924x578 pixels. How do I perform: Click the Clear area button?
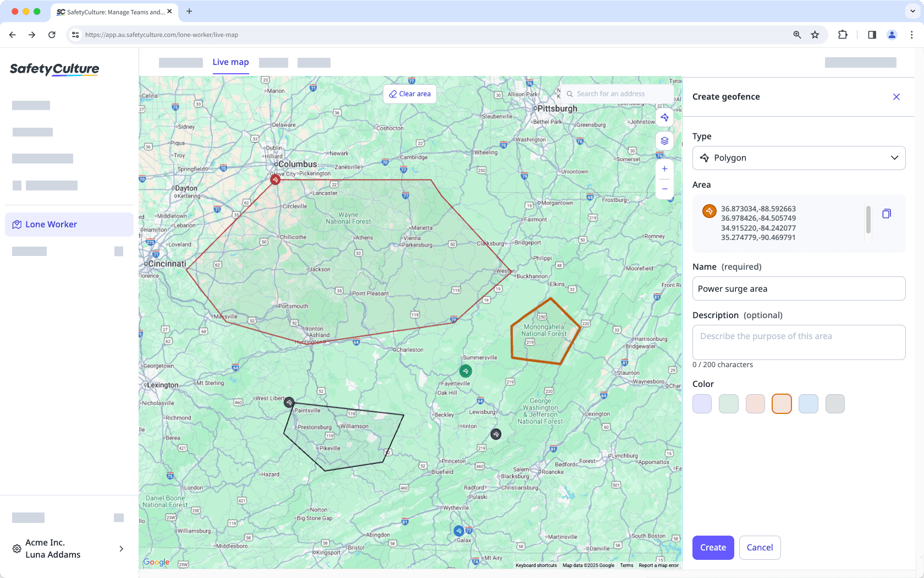coord(409,94)
